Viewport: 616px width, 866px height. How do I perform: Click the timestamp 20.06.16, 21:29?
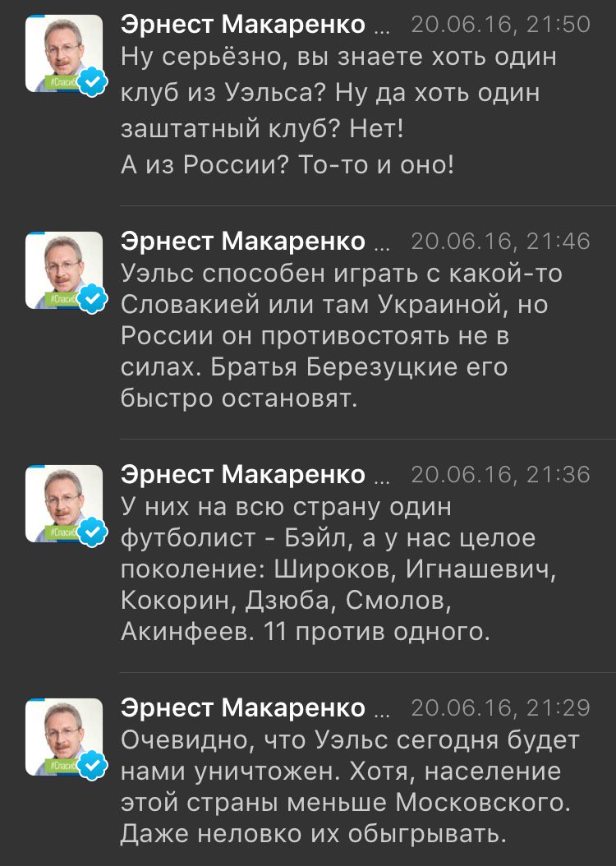(x=499, y=707)
